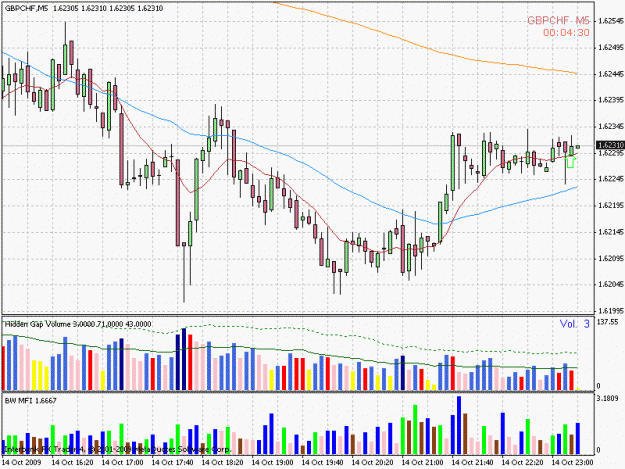Click the 1.62195 price axis label

(611, 205)
